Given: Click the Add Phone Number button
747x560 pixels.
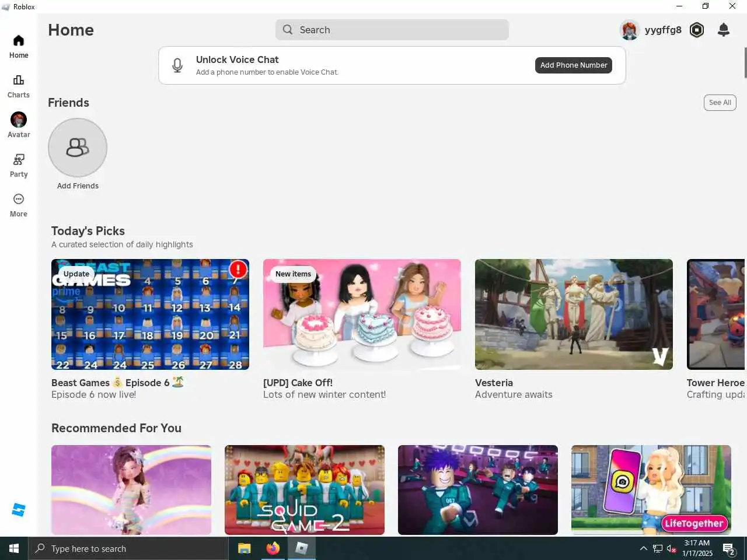Looking at the screenshot, I should 574,65.
